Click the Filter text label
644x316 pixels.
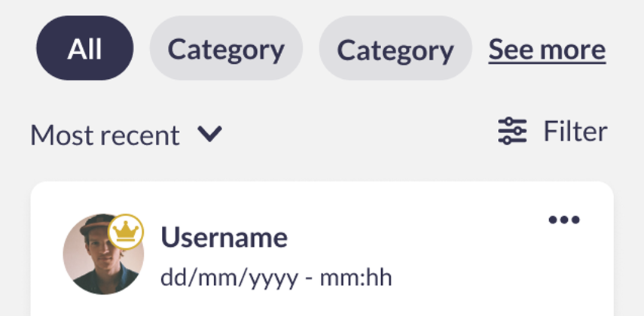click(575, 132)
